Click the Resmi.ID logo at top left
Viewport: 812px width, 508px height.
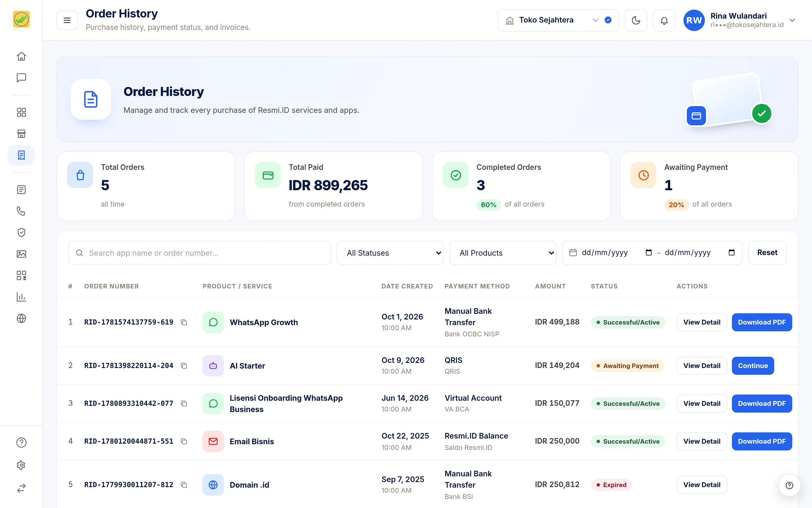click(21, 19)
